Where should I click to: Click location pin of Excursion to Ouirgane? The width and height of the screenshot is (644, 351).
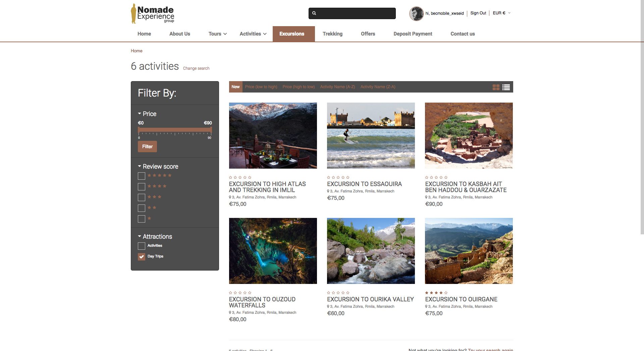[426, 306]
